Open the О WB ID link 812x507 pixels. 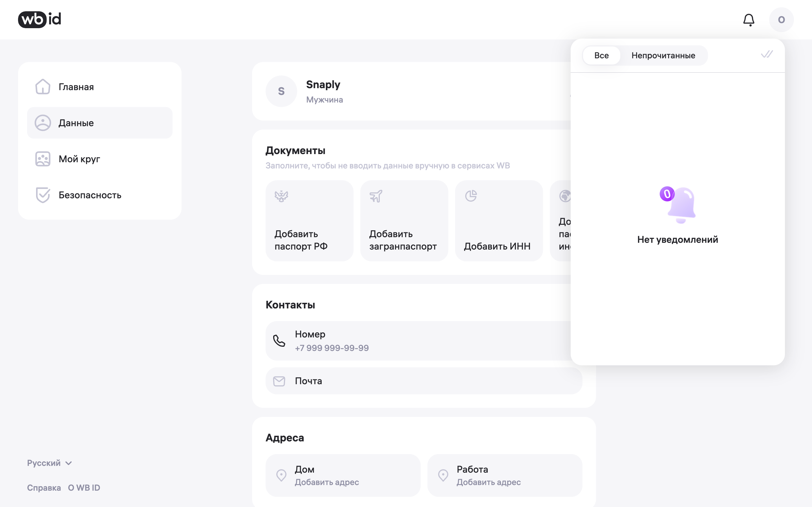(84, 488)
